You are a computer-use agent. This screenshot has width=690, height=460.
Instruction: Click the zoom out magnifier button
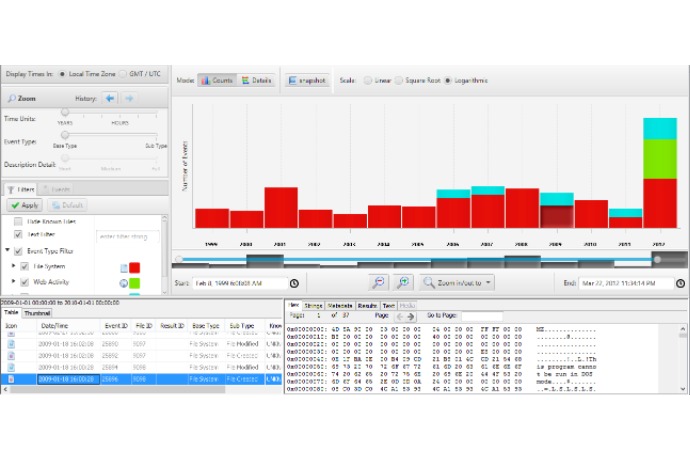coord(378,283)
